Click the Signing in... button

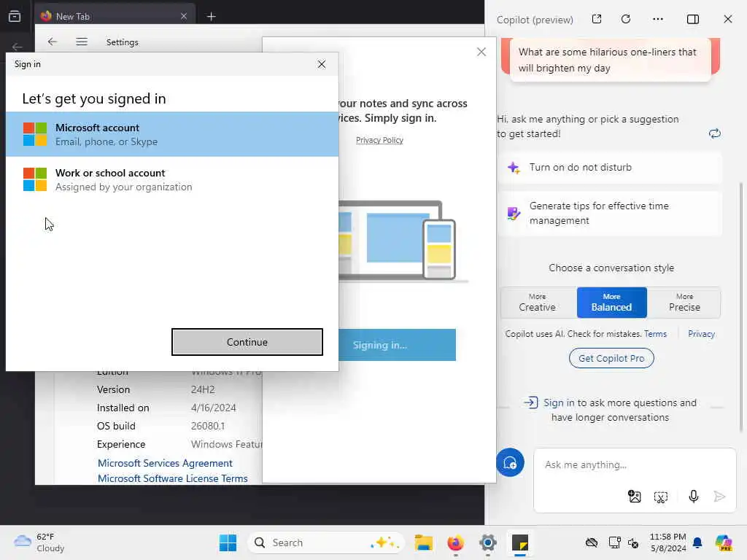[397, 345]
